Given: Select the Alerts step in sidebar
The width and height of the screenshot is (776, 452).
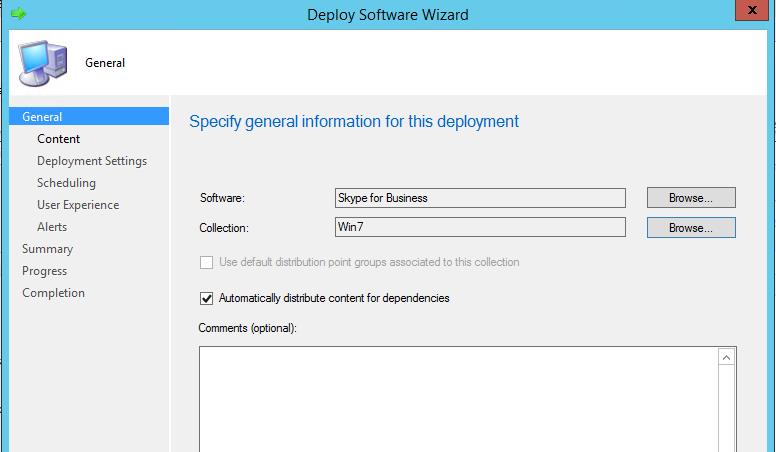Looking at the screenshot, I should pyautogui.click(x=52, y=227).
